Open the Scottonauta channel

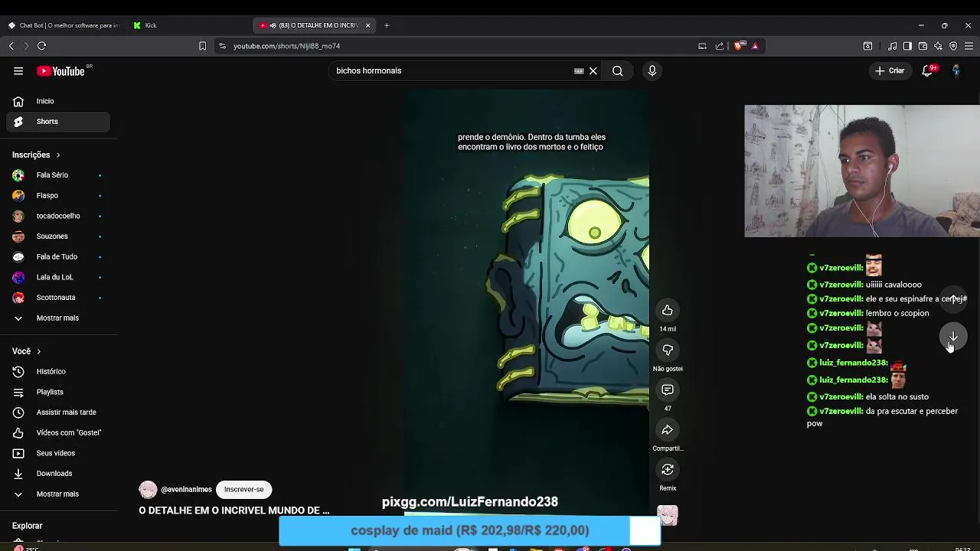(58, 298)
